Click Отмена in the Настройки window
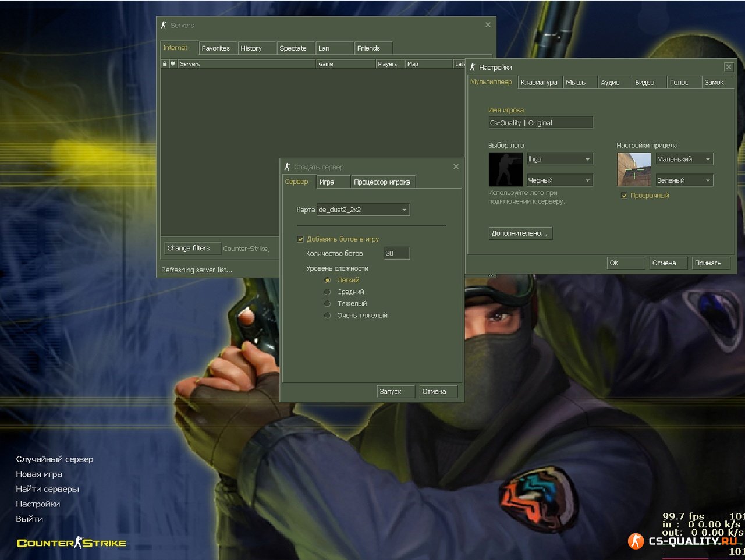745x560 pixels. [x=668, y=263]
